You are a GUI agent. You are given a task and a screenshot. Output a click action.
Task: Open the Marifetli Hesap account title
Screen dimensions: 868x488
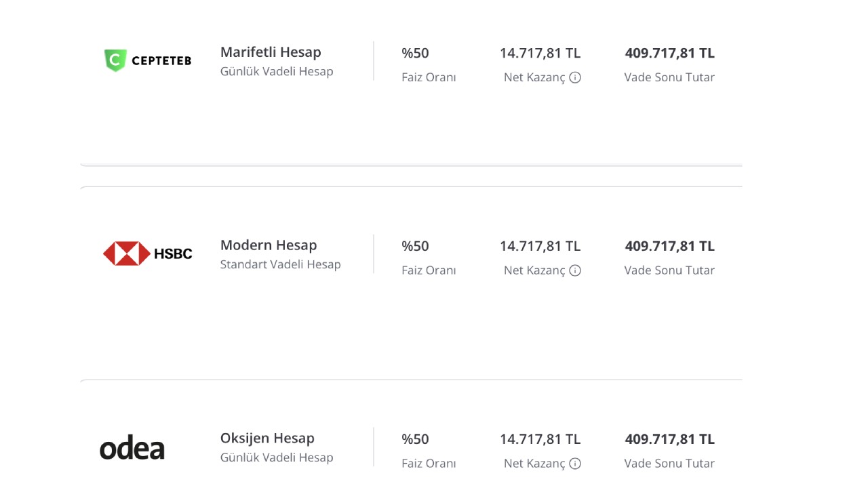271,52
